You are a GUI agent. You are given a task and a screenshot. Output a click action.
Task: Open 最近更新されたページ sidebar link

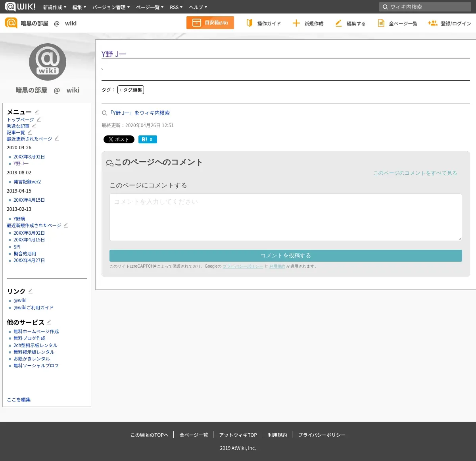point(29,139)
